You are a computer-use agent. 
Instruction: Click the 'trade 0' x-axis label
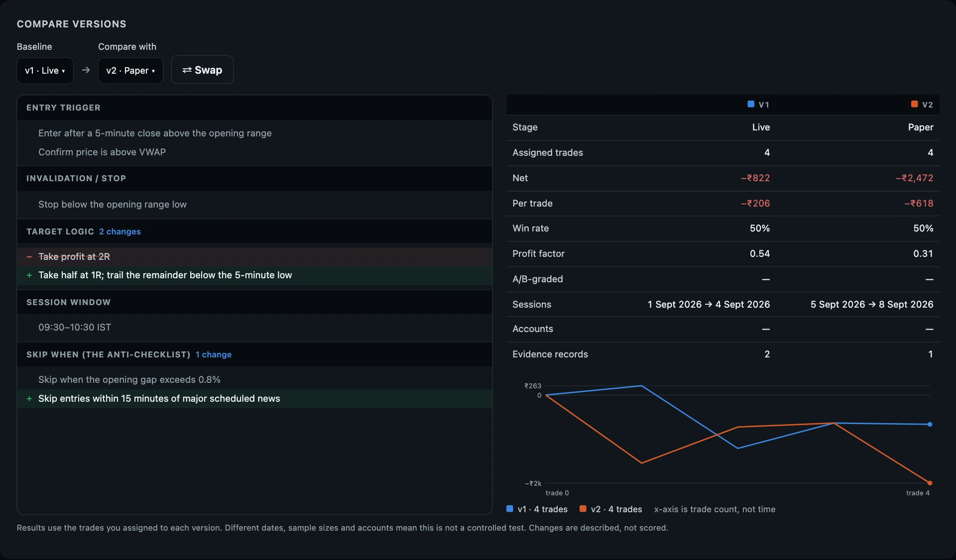tap(557, 493)
